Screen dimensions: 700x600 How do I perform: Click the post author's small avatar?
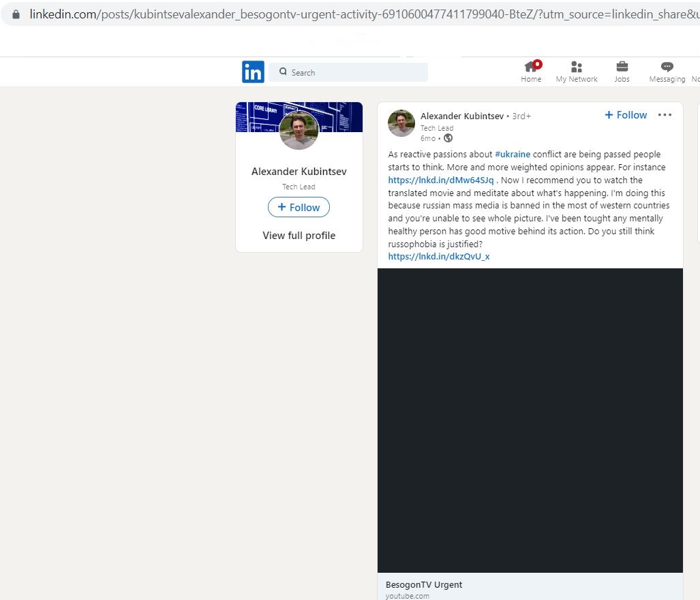401,123
